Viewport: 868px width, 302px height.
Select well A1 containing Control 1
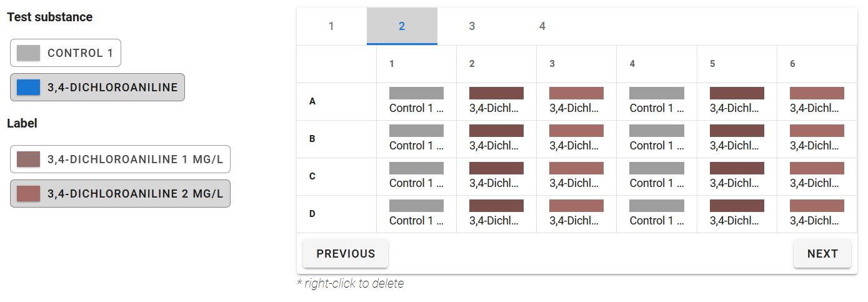(416, 101)
